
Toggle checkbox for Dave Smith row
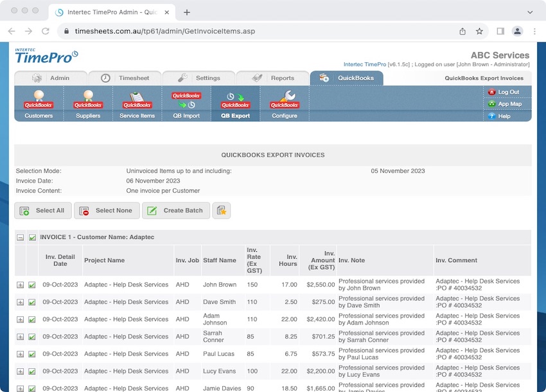coord(31,302)
